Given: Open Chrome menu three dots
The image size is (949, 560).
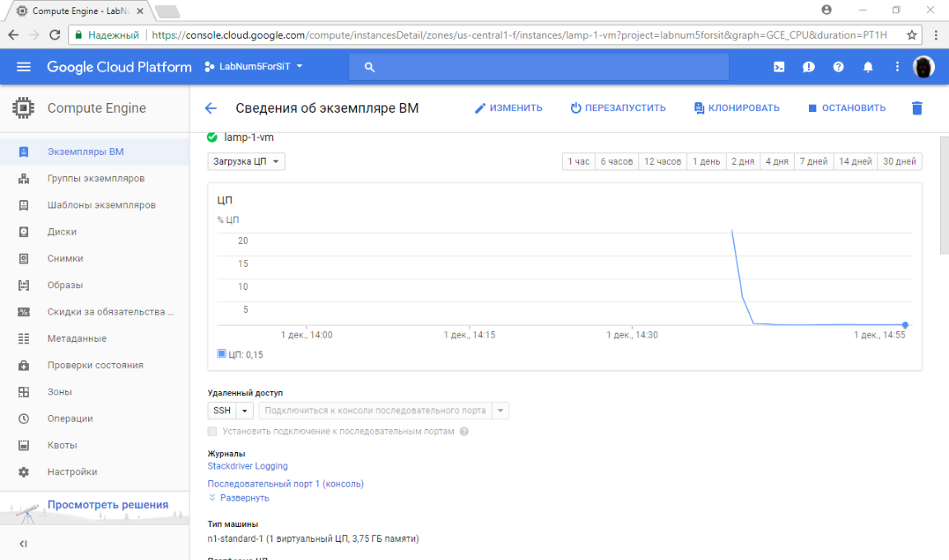Looking at the screenshot, I should [936, 35].
